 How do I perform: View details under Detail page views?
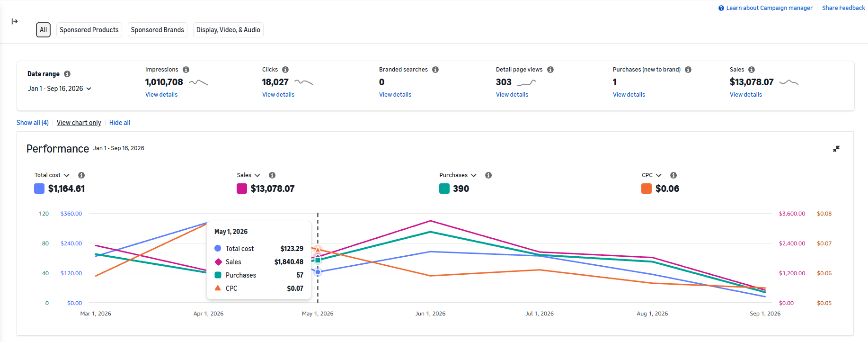pos(512,95)
